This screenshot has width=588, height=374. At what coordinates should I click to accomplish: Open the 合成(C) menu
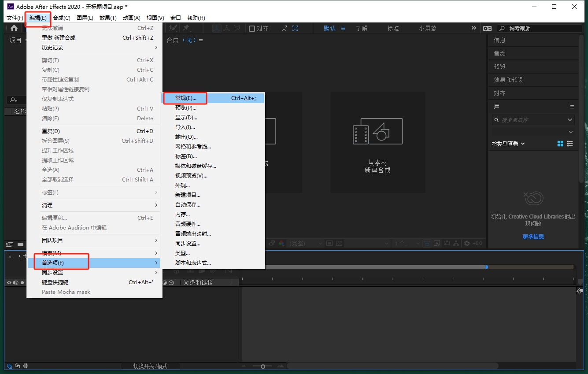(x=61, y=18)
